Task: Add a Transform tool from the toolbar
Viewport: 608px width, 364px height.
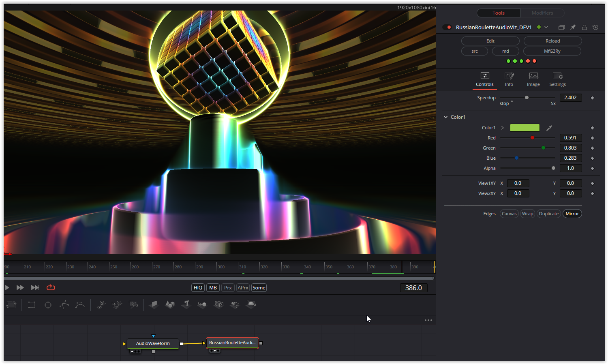Action: click(x=11, y=305)
